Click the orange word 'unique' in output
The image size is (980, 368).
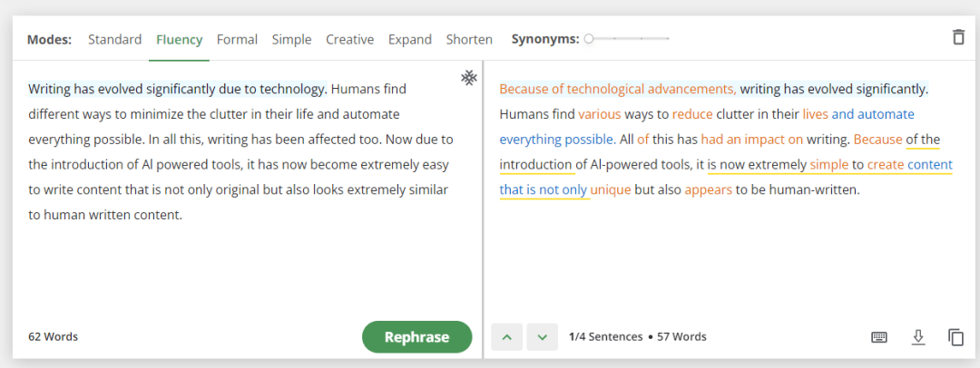coord(611,190)
